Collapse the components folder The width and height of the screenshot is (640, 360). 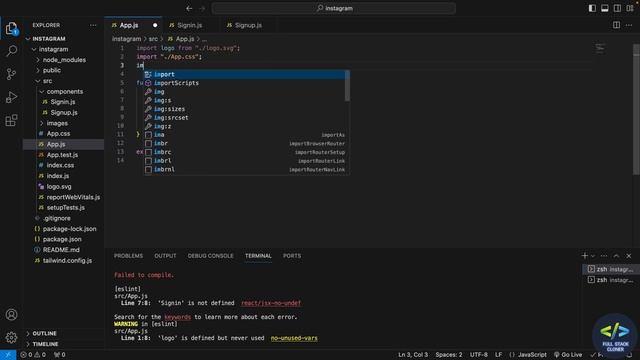point(64,91)
